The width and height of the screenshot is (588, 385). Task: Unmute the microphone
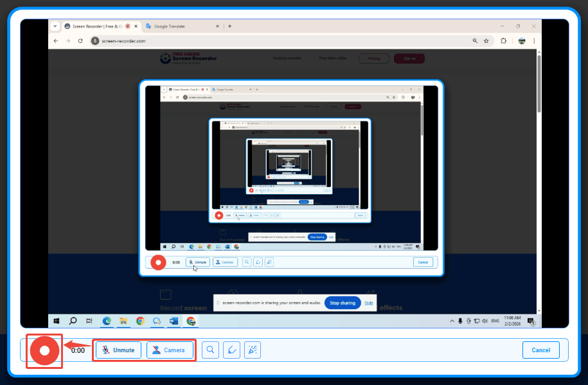coord(117,350)
